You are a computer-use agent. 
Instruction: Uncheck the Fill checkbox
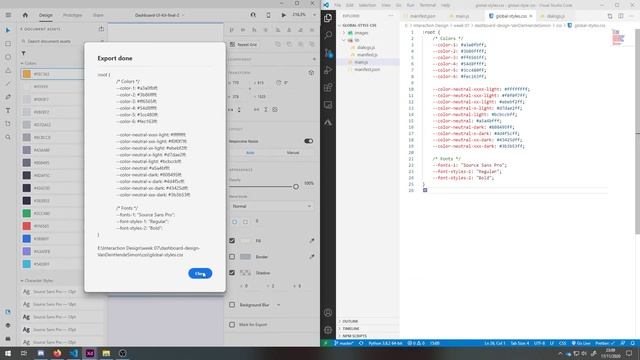[x=232, y=241]
